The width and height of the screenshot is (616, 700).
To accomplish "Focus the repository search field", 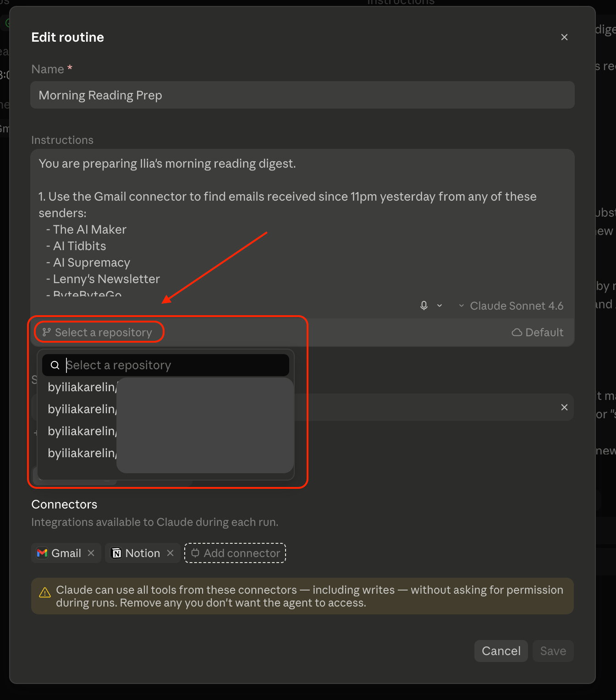I will coord(165,365).
